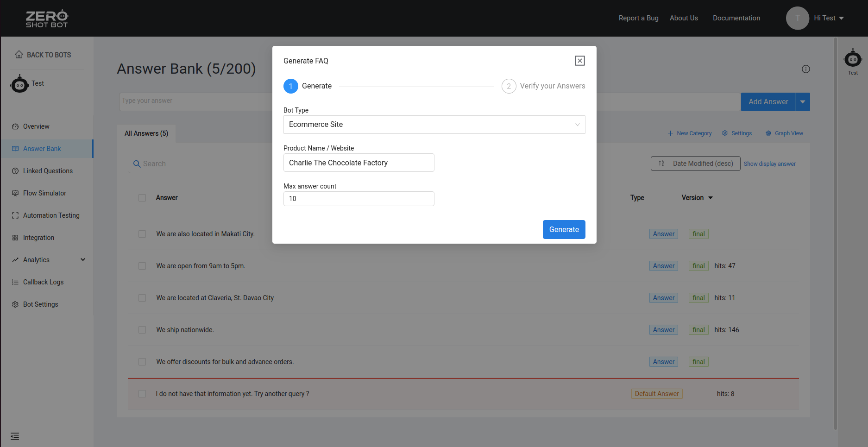Check the box for 'We offer discounts for bulk' row

pyautogui.click(x=142, y=362)
